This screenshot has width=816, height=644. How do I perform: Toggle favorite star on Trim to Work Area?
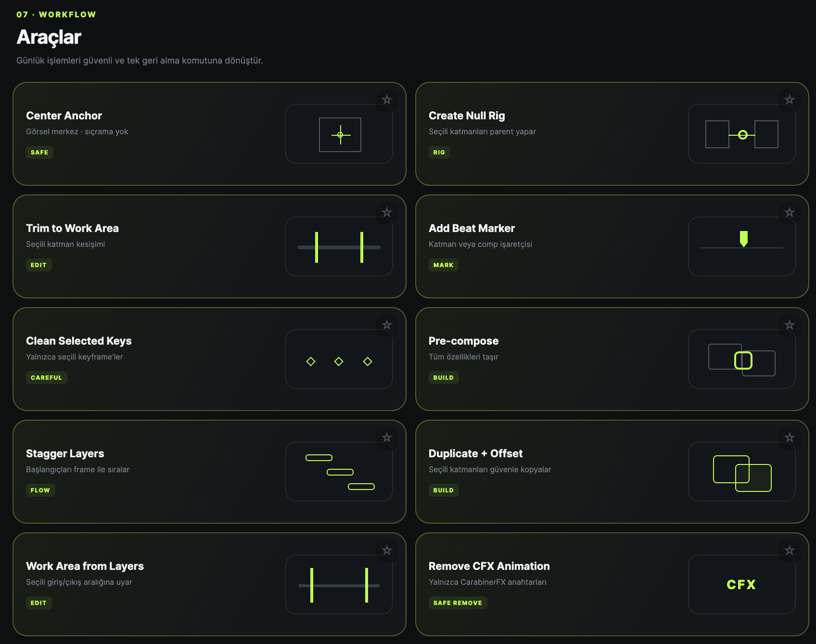click(x=387, y=213)
